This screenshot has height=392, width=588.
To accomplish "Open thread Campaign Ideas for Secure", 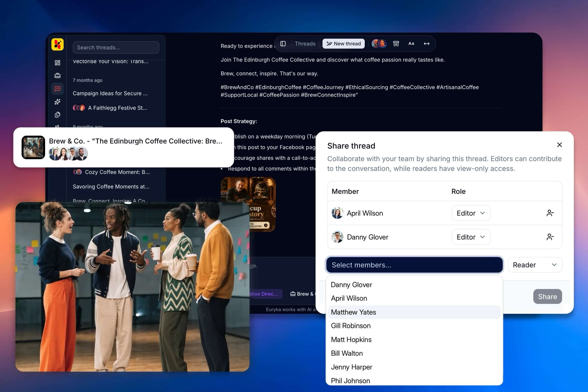I will coord(110,93).
